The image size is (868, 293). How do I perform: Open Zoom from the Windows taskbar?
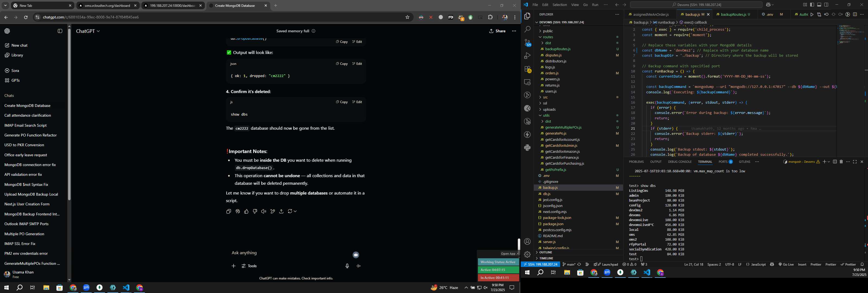pos(86,288)
